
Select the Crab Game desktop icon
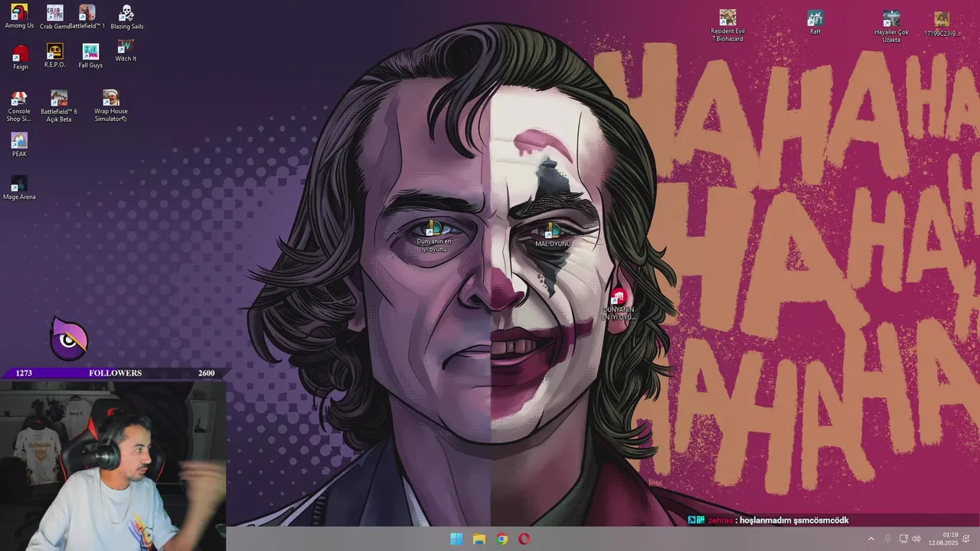pyautogui.click(x=54, y=17)
